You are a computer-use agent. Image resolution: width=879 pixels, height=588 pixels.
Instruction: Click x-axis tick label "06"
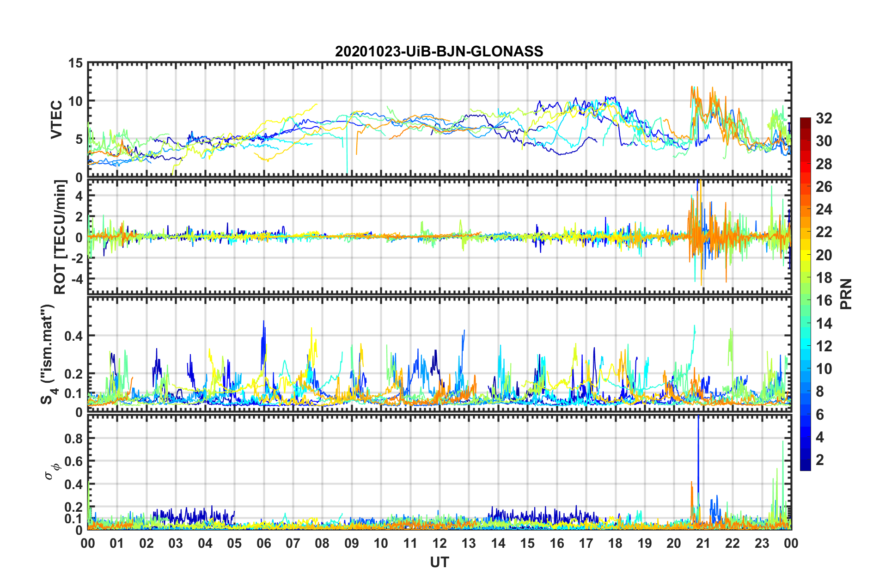click(263, 543)
